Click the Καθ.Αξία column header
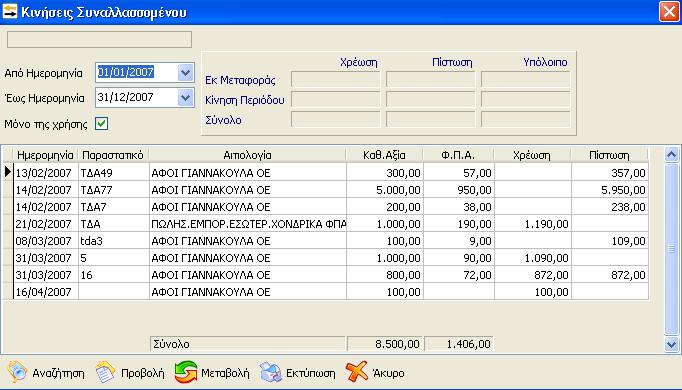 coord(384,155)
